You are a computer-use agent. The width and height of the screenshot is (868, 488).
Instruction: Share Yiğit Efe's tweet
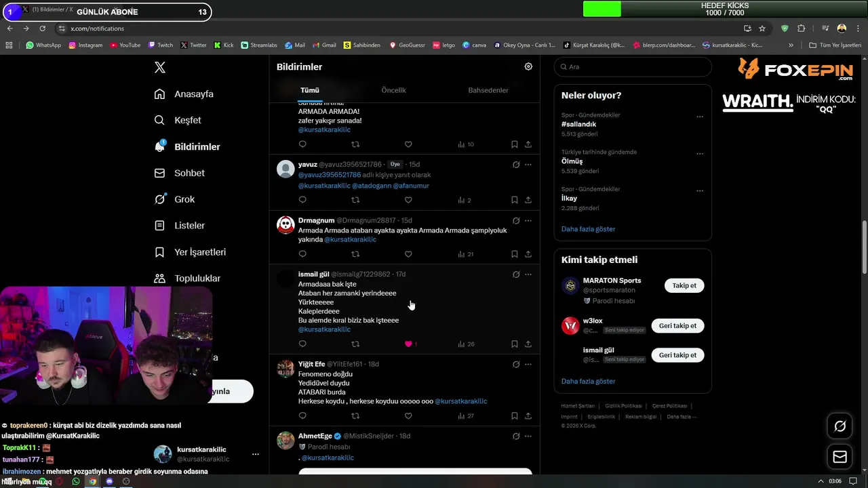(x=528, y=415)
